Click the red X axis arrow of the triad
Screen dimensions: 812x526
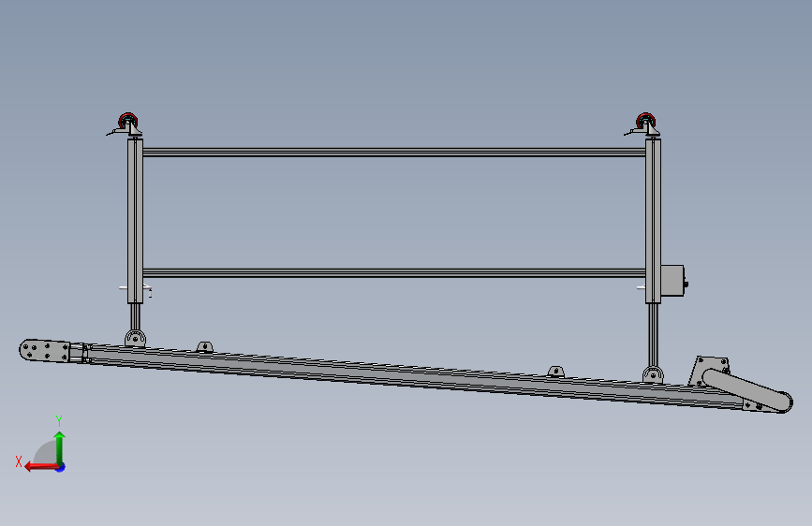coord(41,467)
